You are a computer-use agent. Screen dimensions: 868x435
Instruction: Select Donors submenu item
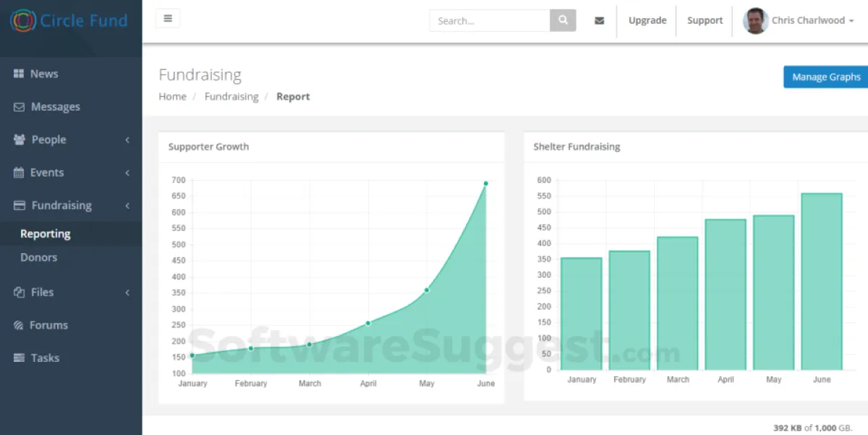(38, 258)
